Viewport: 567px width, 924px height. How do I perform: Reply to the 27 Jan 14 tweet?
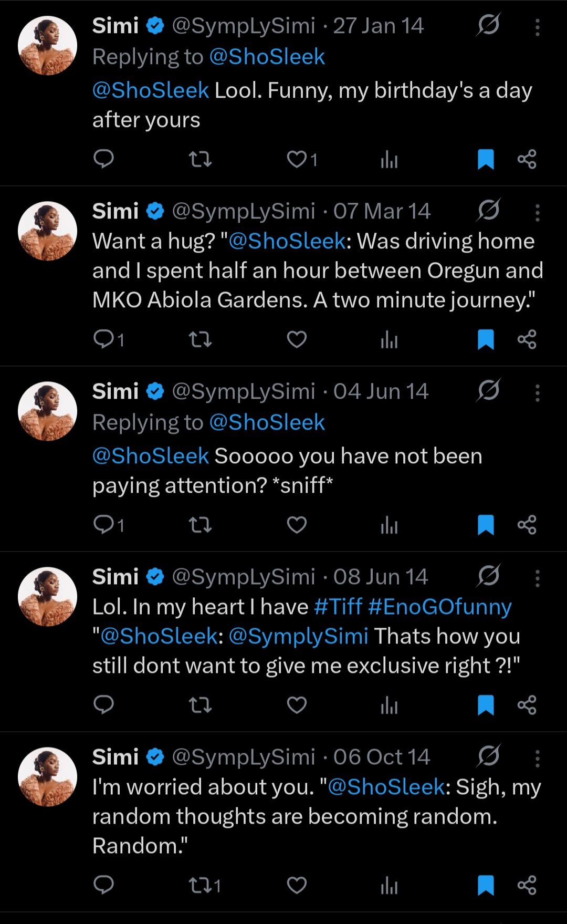tap(103, 159)
